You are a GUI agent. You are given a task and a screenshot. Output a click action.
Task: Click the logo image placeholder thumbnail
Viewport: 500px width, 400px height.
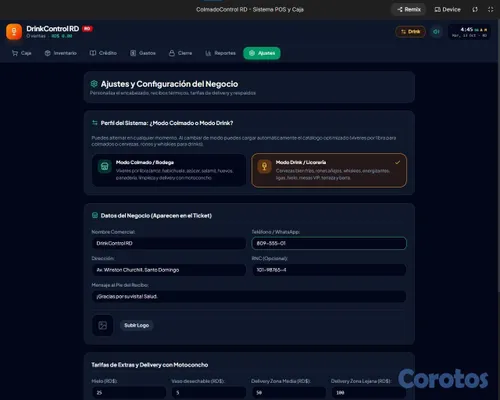click(103, 325)
